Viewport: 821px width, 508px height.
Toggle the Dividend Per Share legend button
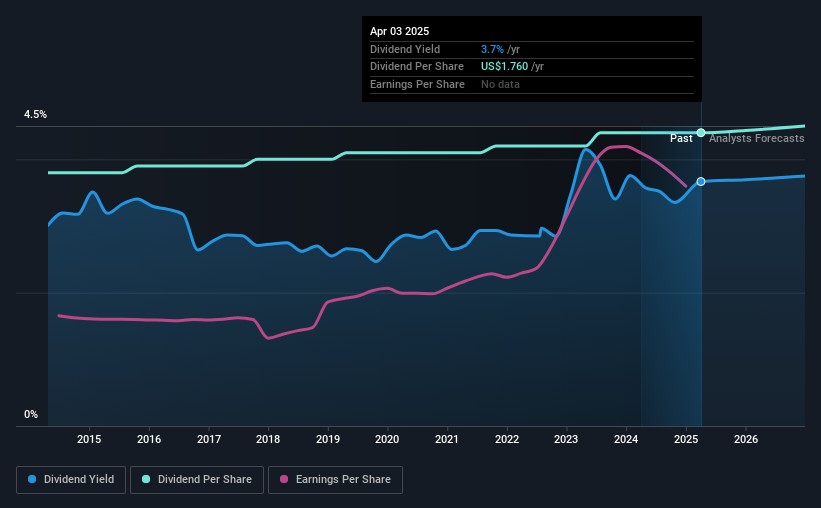(197, 479)
